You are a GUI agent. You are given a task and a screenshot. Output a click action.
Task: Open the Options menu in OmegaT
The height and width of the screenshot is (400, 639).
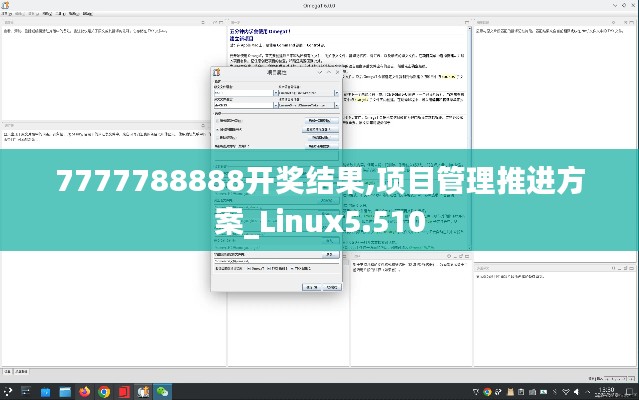point(74,13)
